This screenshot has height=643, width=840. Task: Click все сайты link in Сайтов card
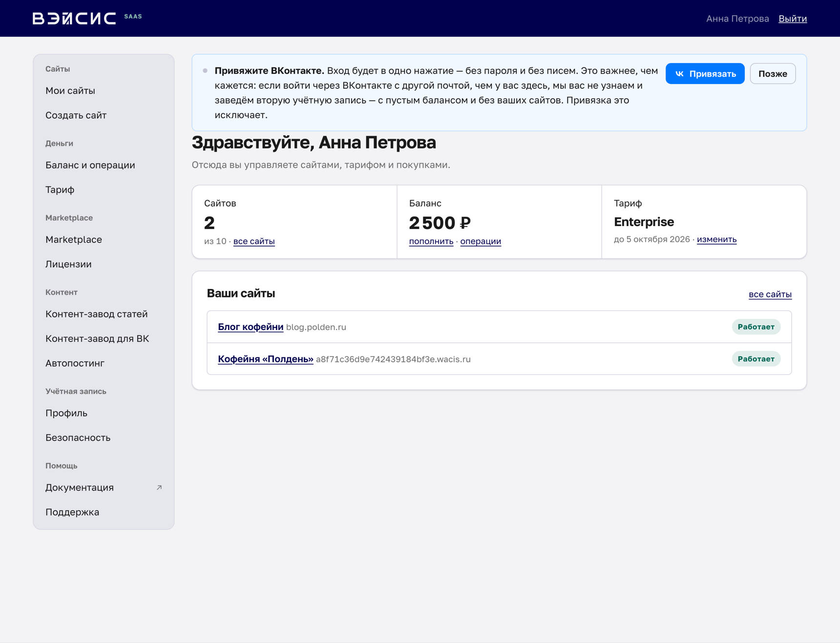point(254,241)
